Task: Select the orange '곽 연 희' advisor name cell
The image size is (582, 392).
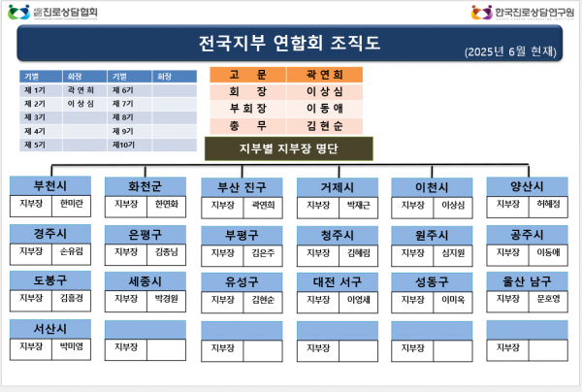Action: [325, 75]
